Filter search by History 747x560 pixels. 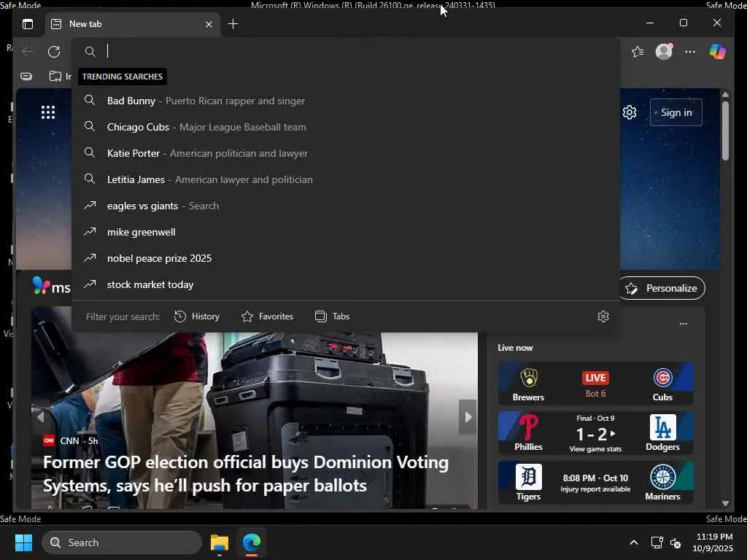coord(197,316)
